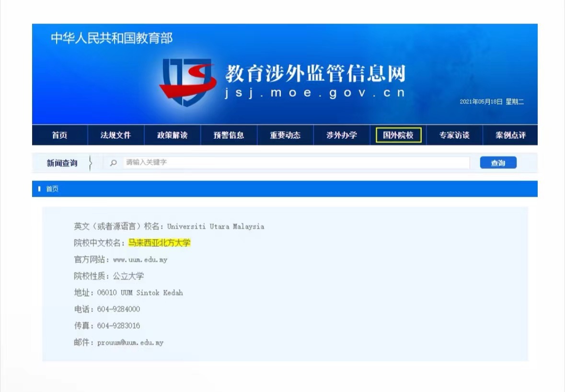This screenshot has width=565, height=392.
Task: Click the 公立大学 school type value
Action: click(128, 276)
